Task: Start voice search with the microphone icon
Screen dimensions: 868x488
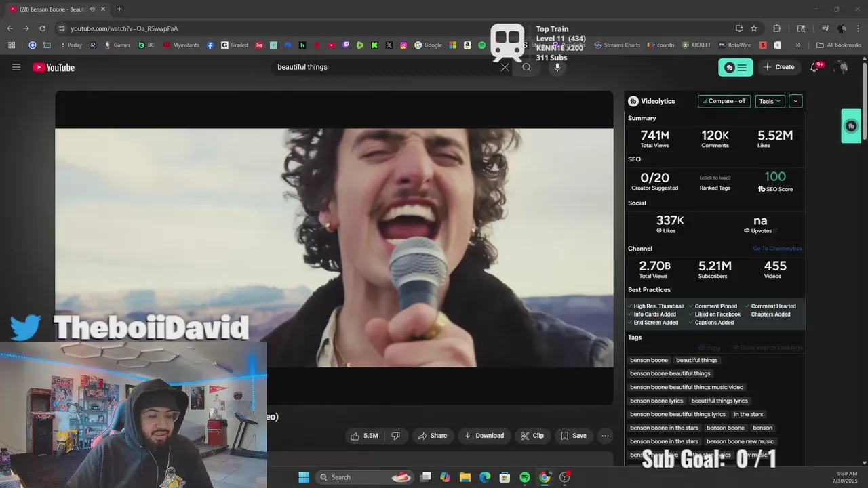Action: [557, 67]
